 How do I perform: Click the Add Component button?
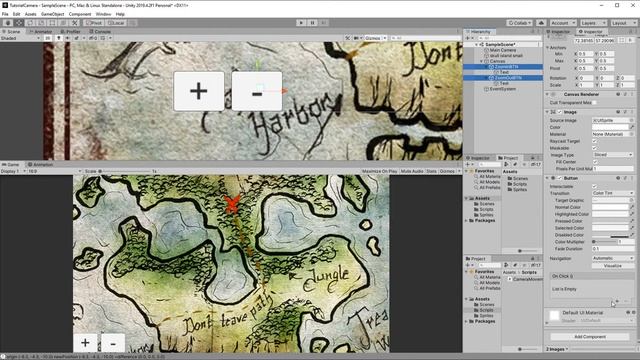(x=590, y=337)
